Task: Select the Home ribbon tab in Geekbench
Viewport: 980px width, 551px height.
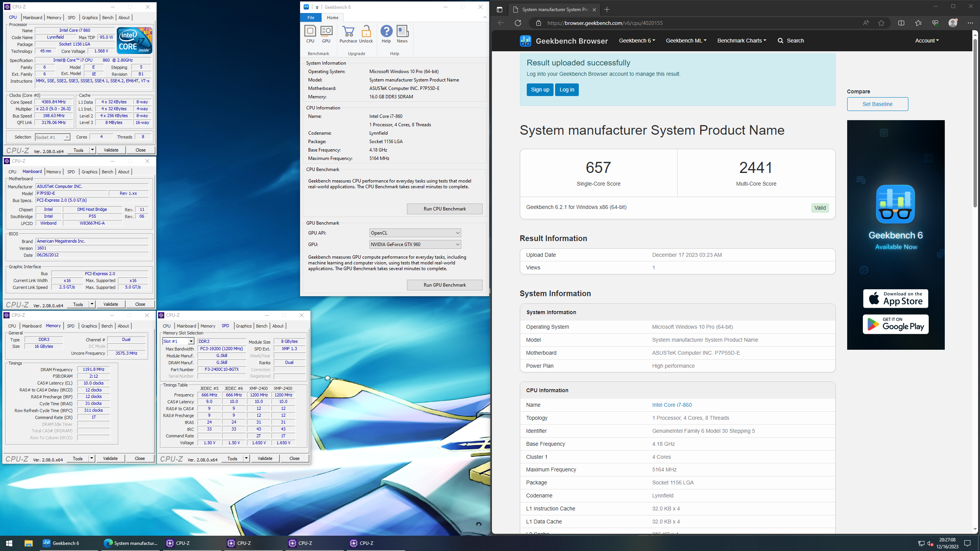Action: pos(332,18)
